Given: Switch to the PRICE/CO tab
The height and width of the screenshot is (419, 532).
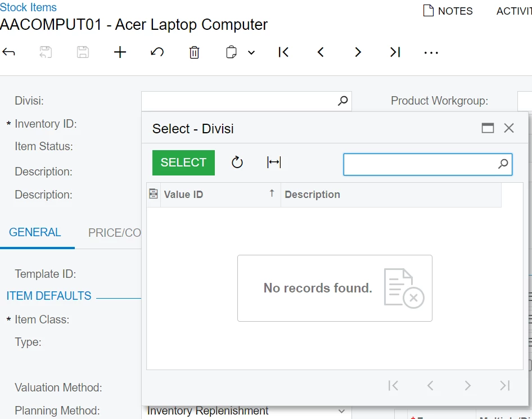Looking at the screenshot, I should pyautogui.click(x=114, y=233).
